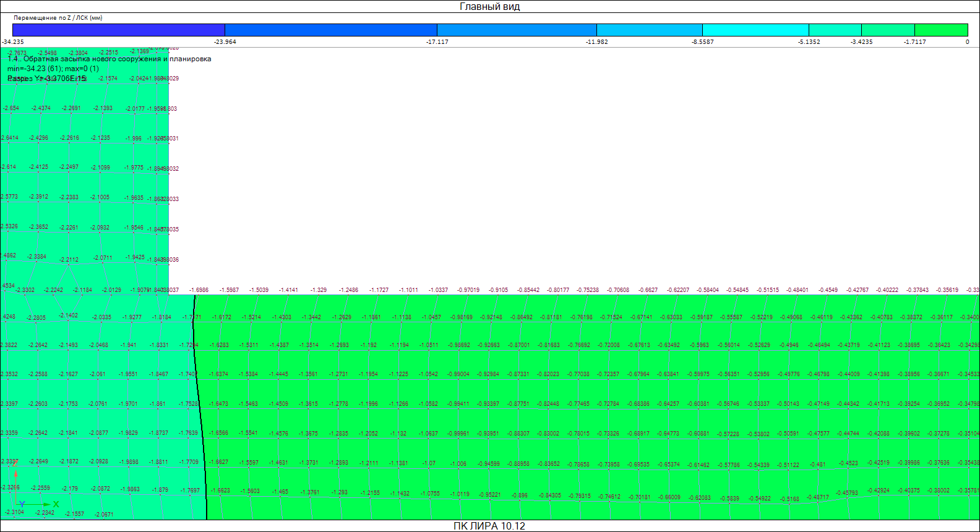Viewport: 980px width, 532px height.
Task: Click the black contour boundary line
Action: 199,402
